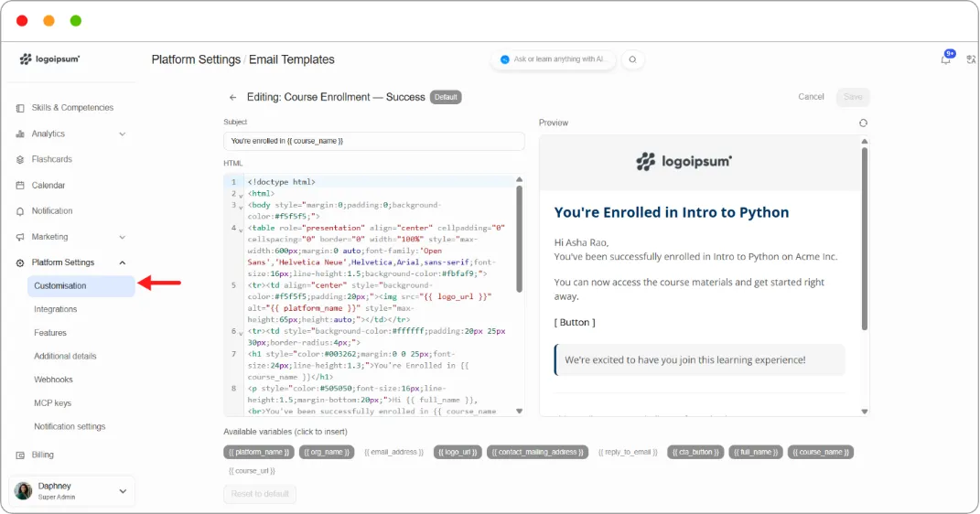Viewport: 980px width, 514px height.
Task: Click preview pane scroll down arrow
Action: (x=865, y=412)
